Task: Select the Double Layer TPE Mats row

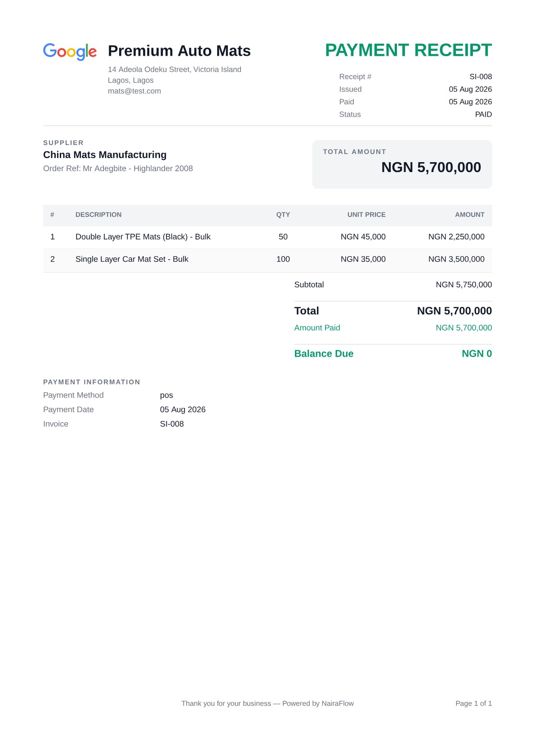Action: pos(267,237)
